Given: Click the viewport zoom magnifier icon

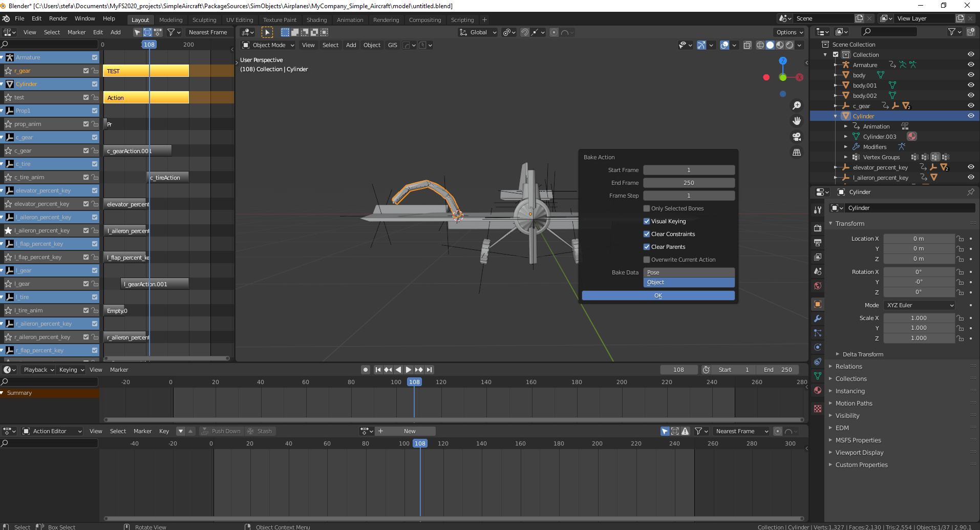Looking at the screenshot, I should [797, 105].
